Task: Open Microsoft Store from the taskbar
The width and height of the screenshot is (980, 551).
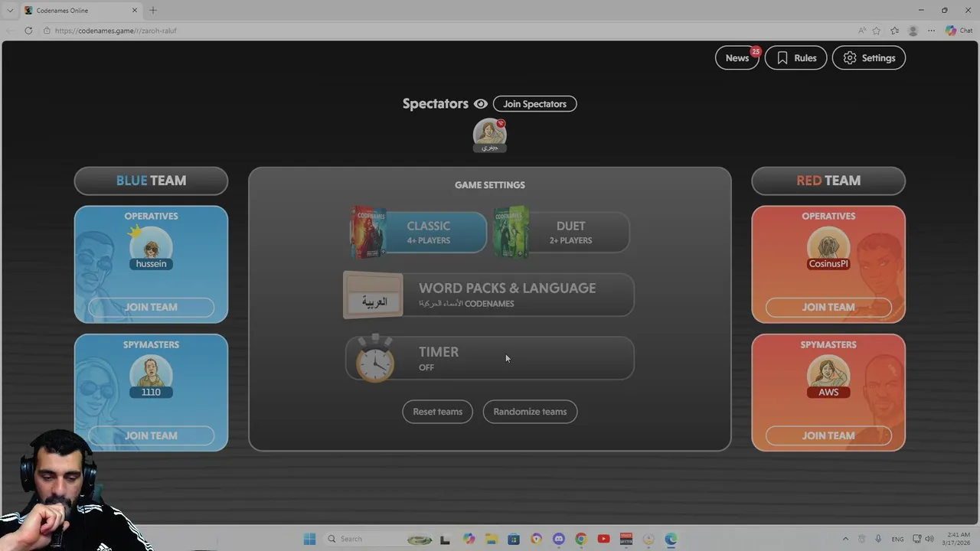Action: (514, 539)
